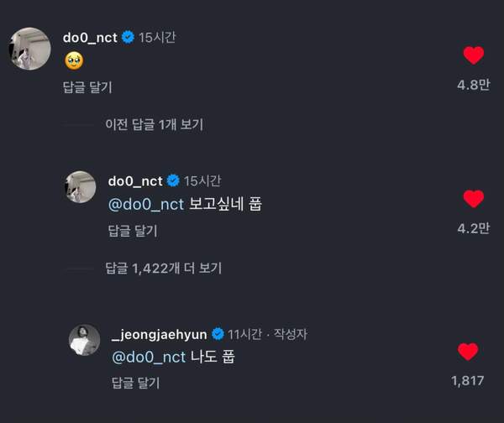Expand "이전 답글 1개 보기" previous replies
The image size is (504, 423).
point(154,124)
